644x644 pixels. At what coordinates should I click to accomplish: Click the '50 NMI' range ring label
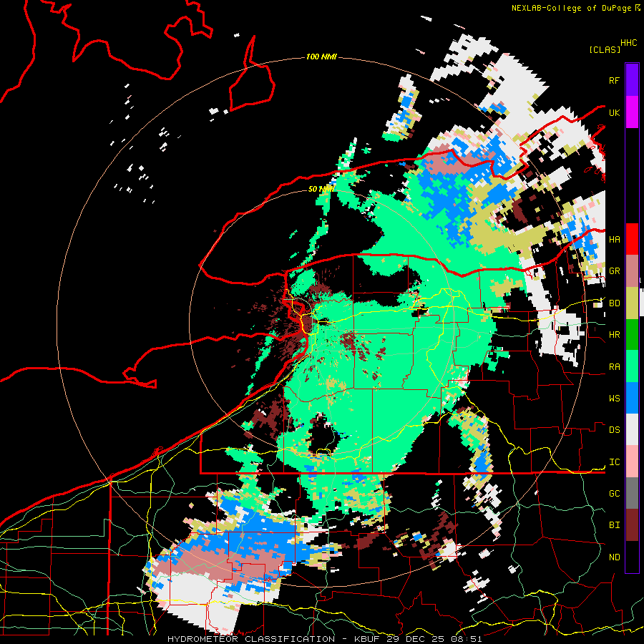(x=321, y=189)
